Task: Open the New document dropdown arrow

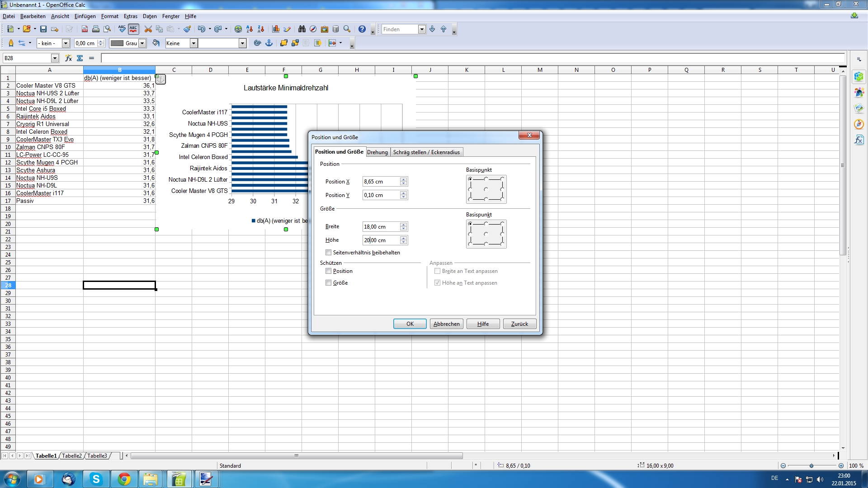Action: tap(19, 29)
